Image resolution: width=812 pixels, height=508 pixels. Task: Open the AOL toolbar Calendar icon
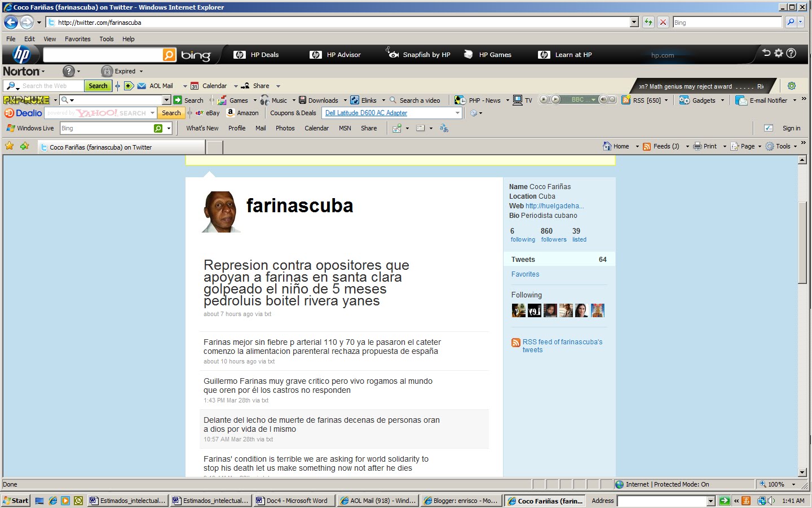[x=195, y=86]
